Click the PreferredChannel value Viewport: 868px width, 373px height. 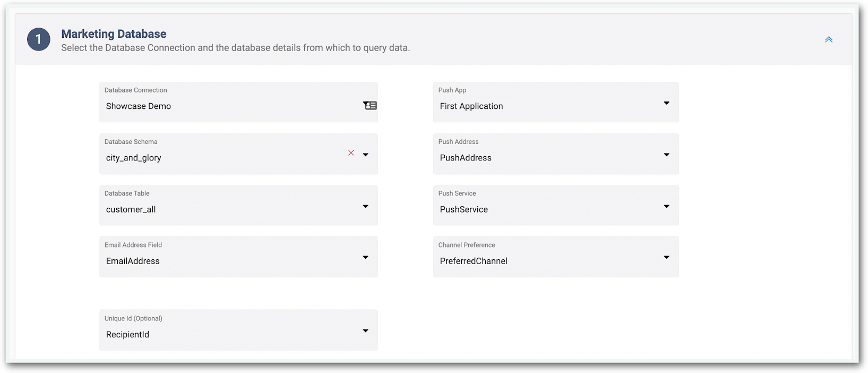474,261
